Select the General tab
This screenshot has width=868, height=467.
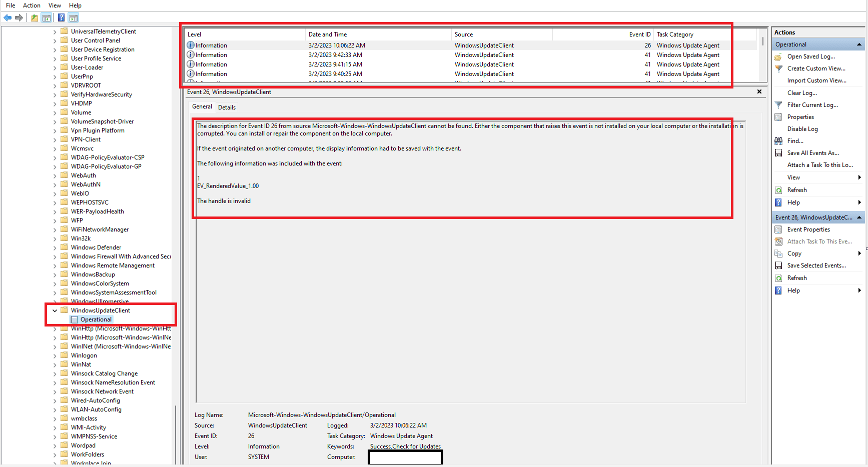[202, 106]
